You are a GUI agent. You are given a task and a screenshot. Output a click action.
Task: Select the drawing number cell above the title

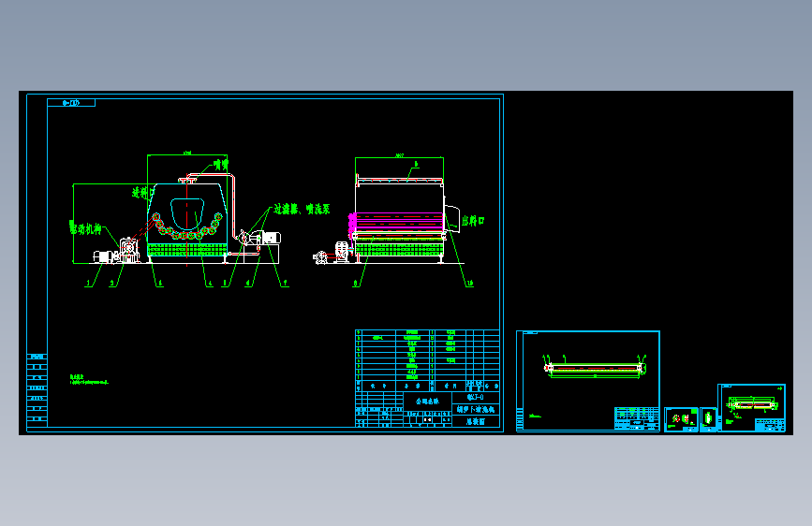(x=476, y=397)
